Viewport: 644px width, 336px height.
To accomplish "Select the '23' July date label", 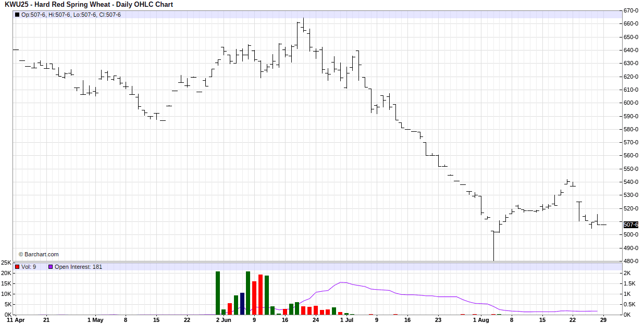I will coord(438,320).
